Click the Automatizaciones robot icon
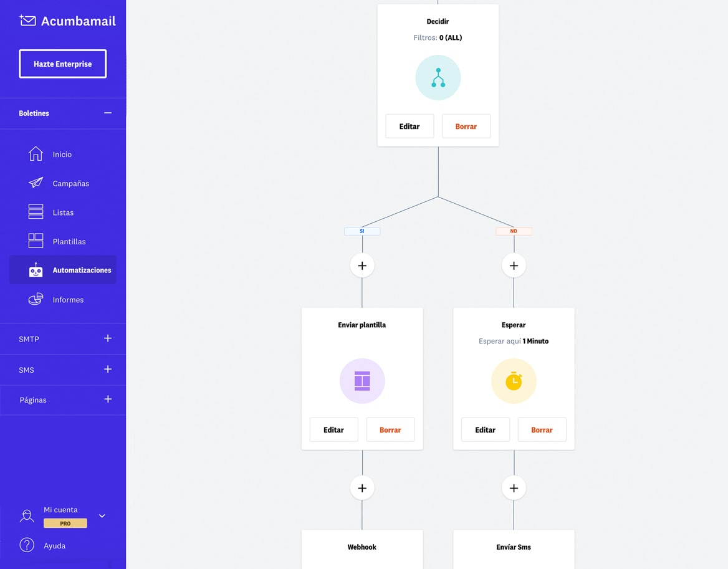This screenshot has width=728, height=569. [x=36, y=270]
